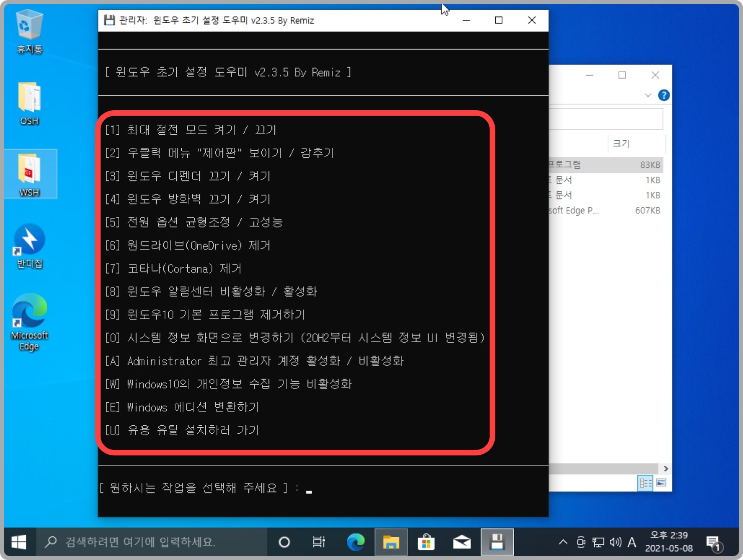Click the Windows Start button
743x560 pixels.
pos(19,542)
